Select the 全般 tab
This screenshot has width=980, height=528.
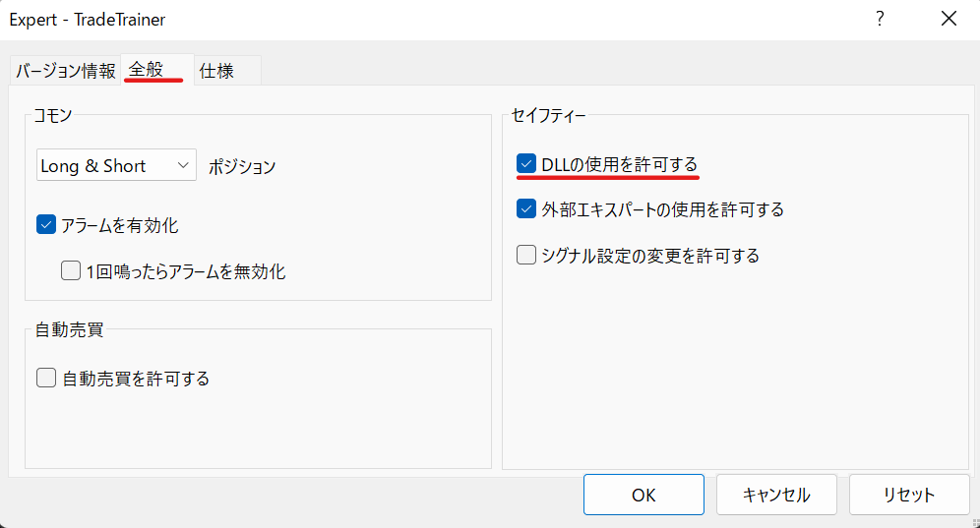tap(146, 70)
